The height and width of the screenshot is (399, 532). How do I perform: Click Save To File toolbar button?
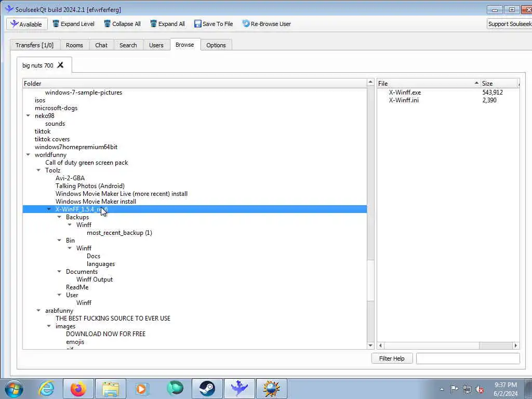[214, 24]
